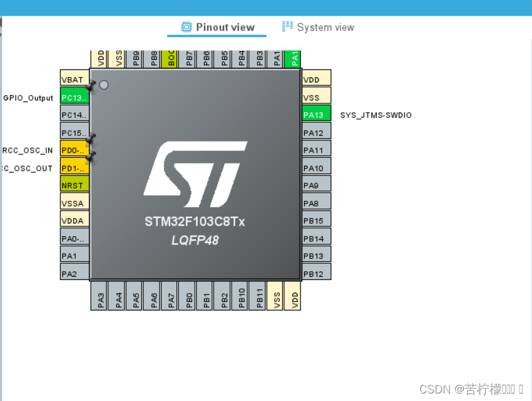Viewport: 532px width, 401px height.
Task: Click the LQFP48 package label
Action: pos(195,241)
